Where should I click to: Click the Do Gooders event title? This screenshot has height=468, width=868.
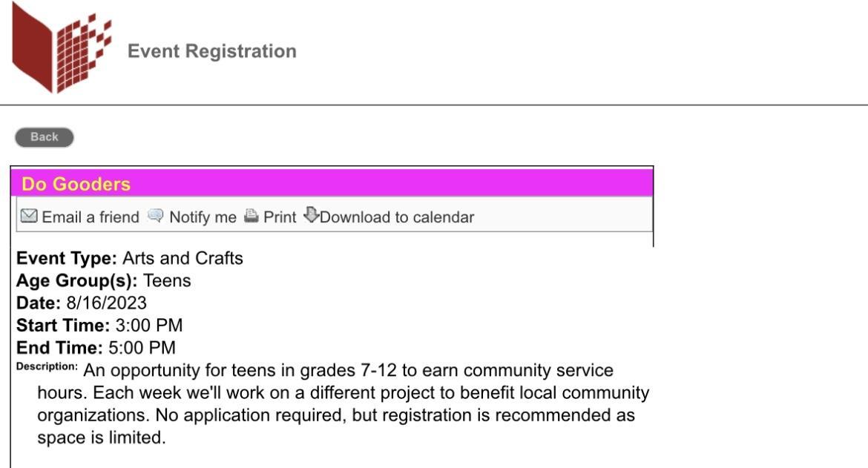(x=76, y=184)
